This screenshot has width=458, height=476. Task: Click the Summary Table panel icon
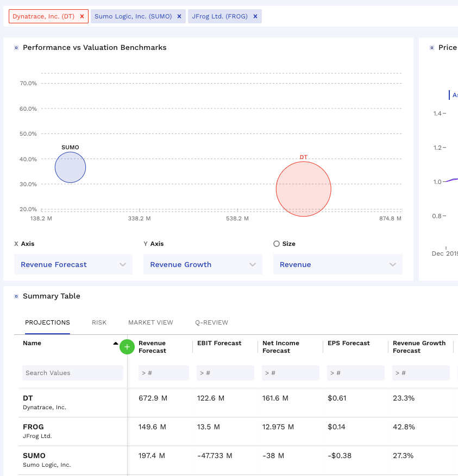pyautogui.click(x=16, y=296)
